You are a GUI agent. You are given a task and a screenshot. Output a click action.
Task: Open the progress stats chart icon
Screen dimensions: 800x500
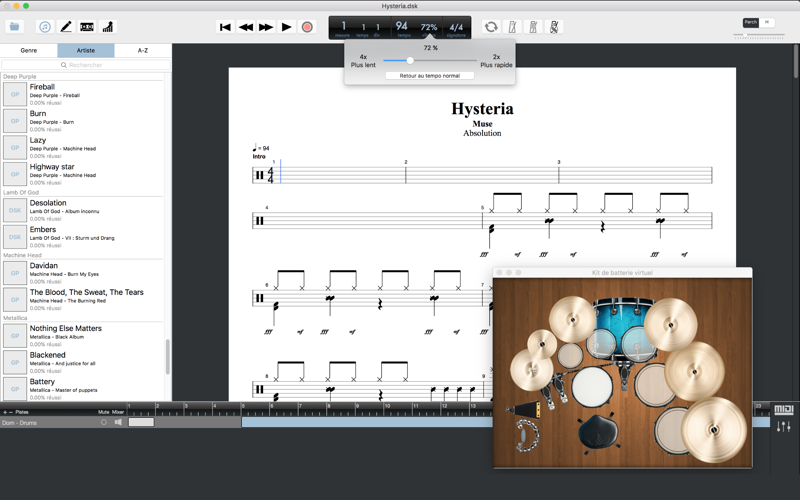pos(108,27)
